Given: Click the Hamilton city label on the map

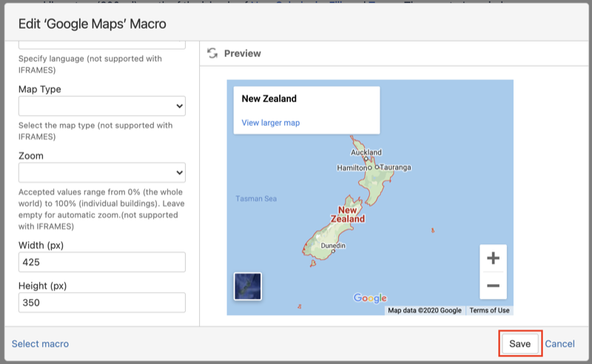Looking at the screenshot, I should [351, 168].
